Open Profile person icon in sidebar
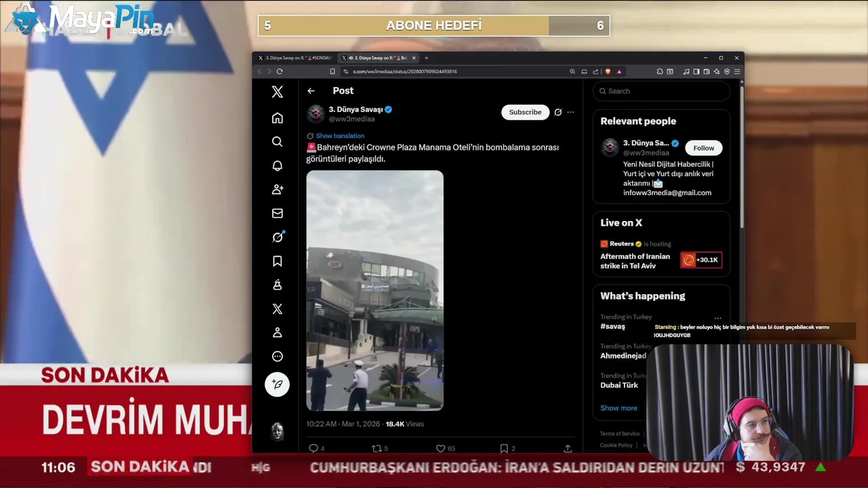The image size is (868, 488). pyautogui.click(x=277, y=333)
